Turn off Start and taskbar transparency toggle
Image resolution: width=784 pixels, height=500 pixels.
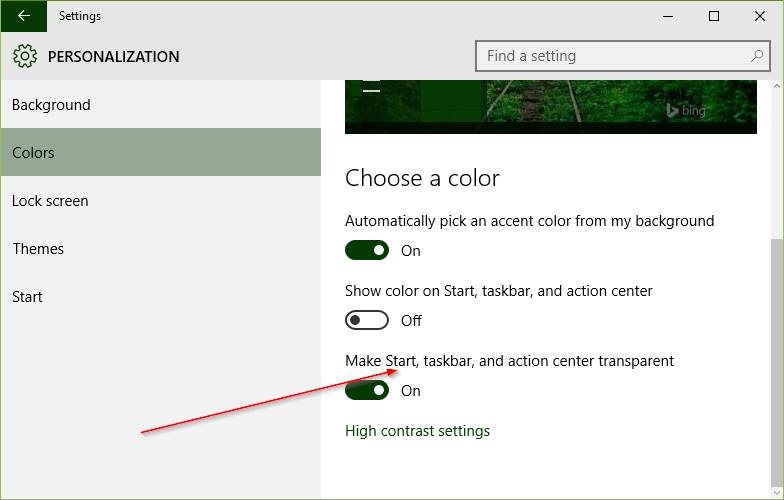click(367, 391)
